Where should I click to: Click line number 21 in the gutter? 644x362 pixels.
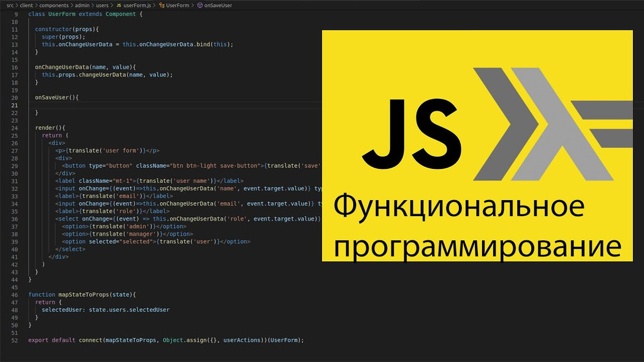(x=14, y=106)
